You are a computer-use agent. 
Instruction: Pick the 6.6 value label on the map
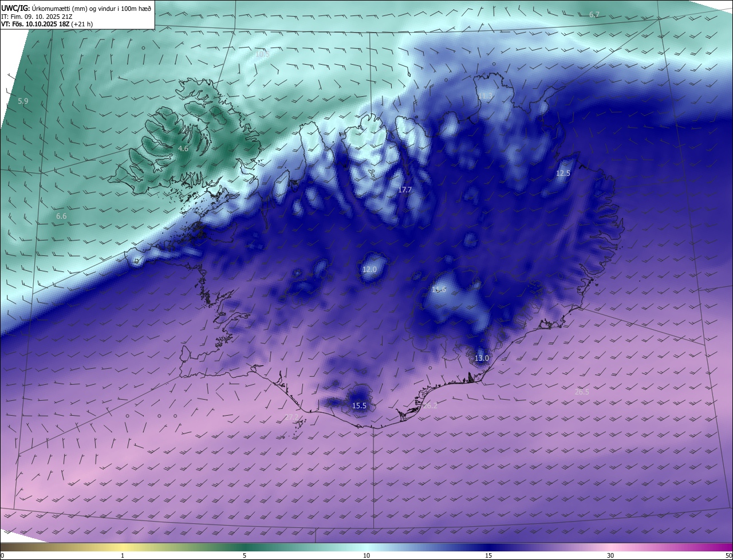tap(61, 216)
